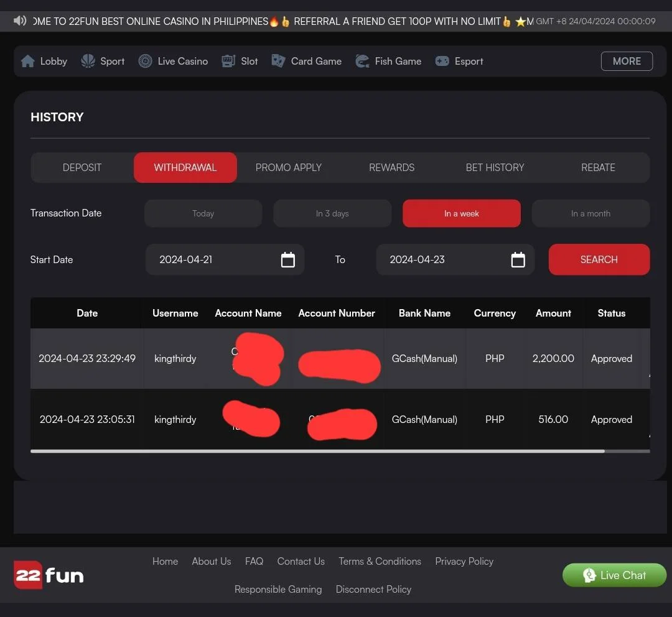Open the Start Date calendar icon
This screenshot has width=672, height=617.
(x=288, y=259)
